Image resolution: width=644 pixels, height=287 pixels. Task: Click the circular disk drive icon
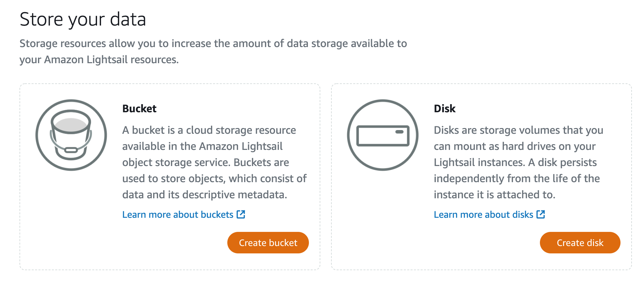pyautogui.click(x=382, y=135)
